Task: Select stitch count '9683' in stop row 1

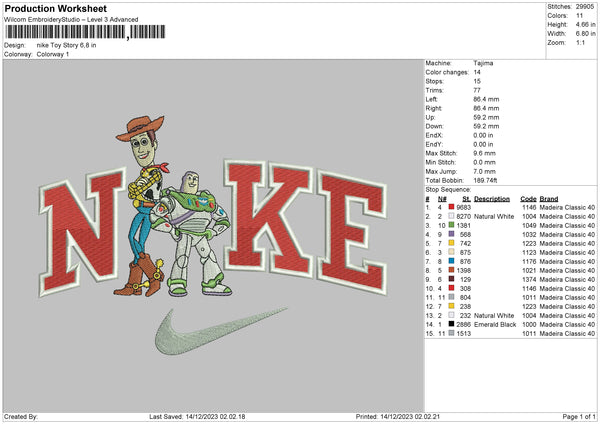Action: coord(463,207)
